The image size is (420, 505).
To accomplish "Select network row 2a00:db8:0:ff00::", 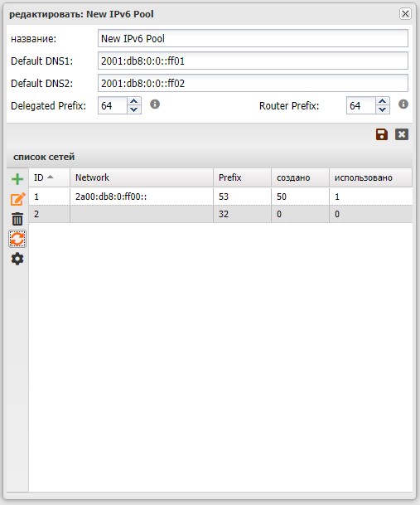I will pos(220,197).
